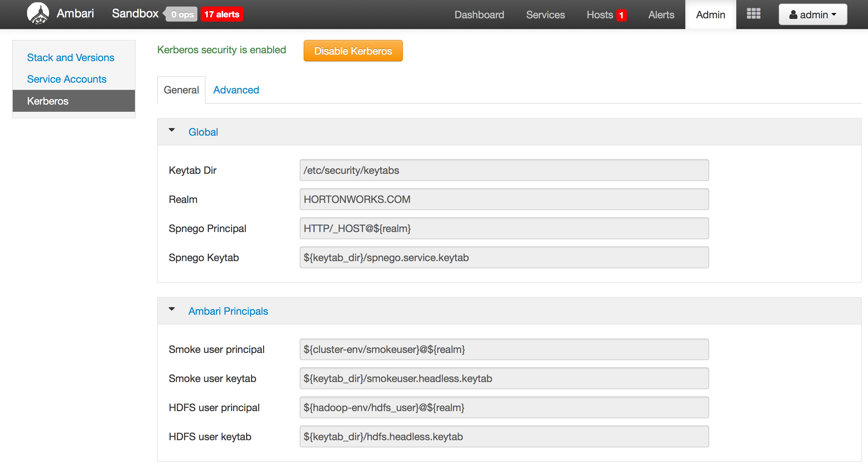
Task: Click the Disable Kerberos button
Action: 353,51
